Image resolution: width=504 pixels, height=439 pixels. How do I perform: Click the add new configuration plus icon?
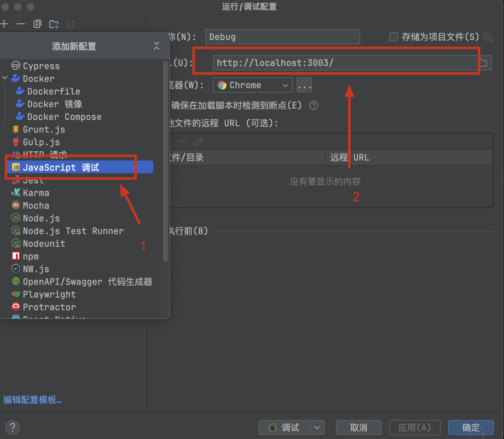click(4, 24)
